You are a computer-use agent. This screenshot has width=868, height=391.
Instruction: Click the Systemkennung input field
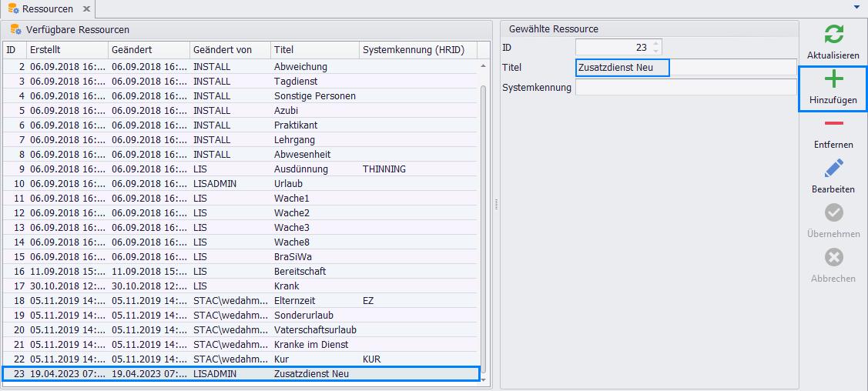point(685,87)
